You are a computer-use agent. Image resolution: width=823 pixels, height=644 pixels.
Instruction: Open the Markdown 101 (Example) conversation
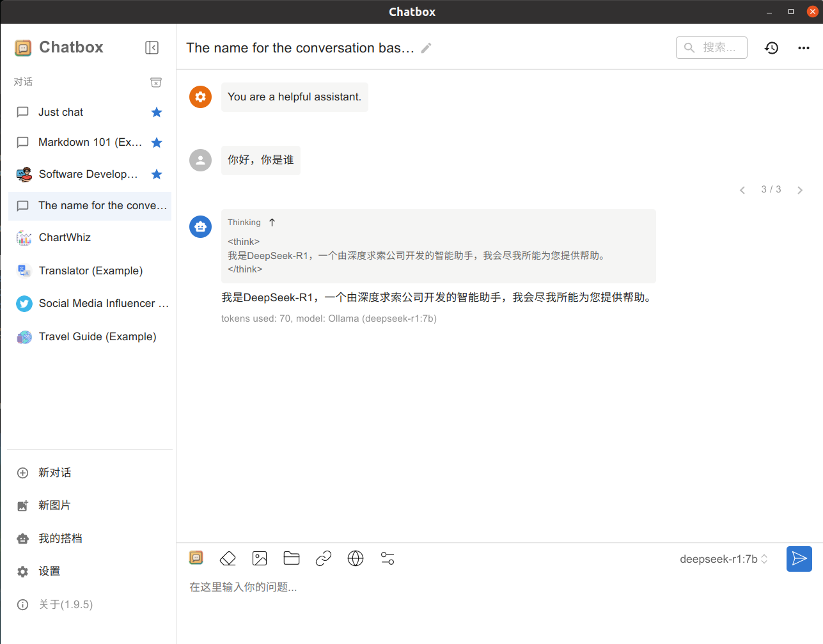[90, 142]
